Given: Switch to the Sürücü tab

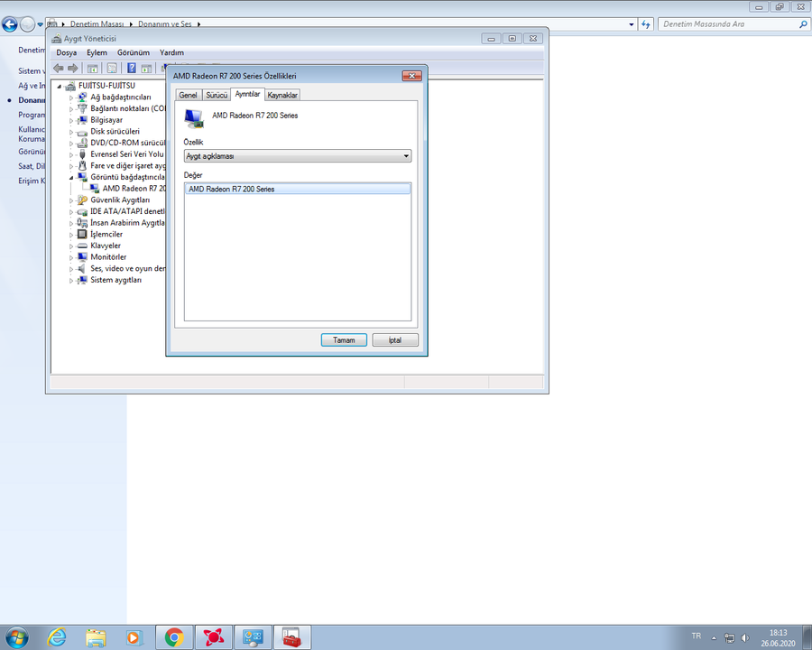Looking at the screenshot, I should [217, 95].
